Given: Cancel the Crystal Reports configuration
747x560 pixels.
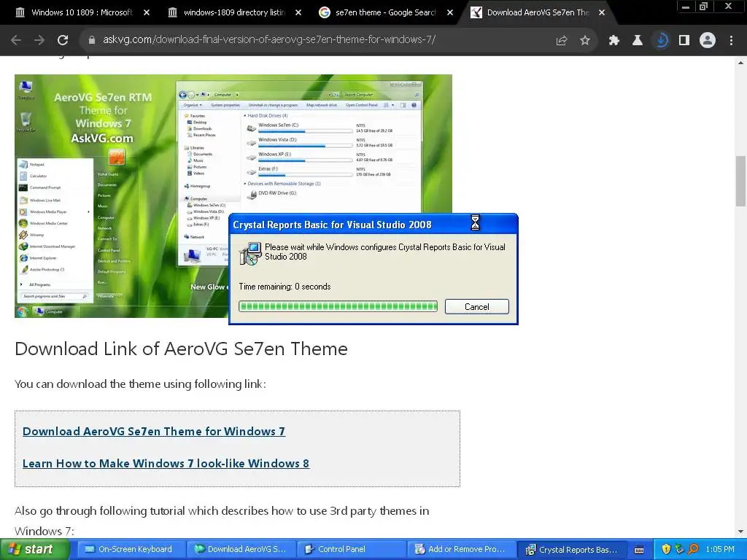Looking at the screenshot, I should pos(477,307).
